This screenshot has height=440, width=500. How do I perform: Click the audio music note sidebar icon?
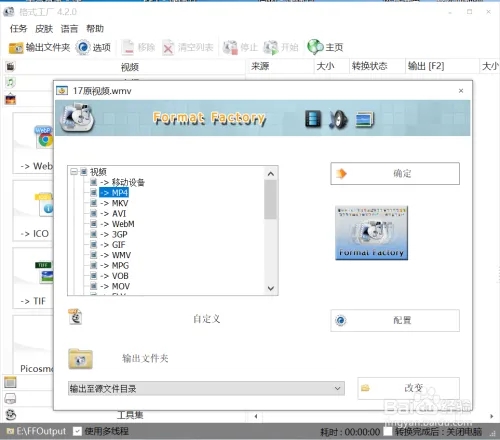coord(10,82)
